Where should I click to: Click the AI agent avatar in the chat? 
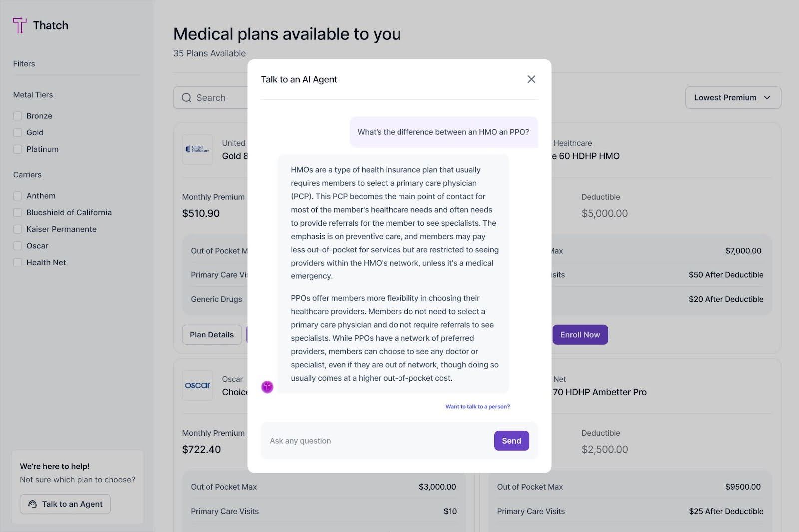(x=267, y=387)
